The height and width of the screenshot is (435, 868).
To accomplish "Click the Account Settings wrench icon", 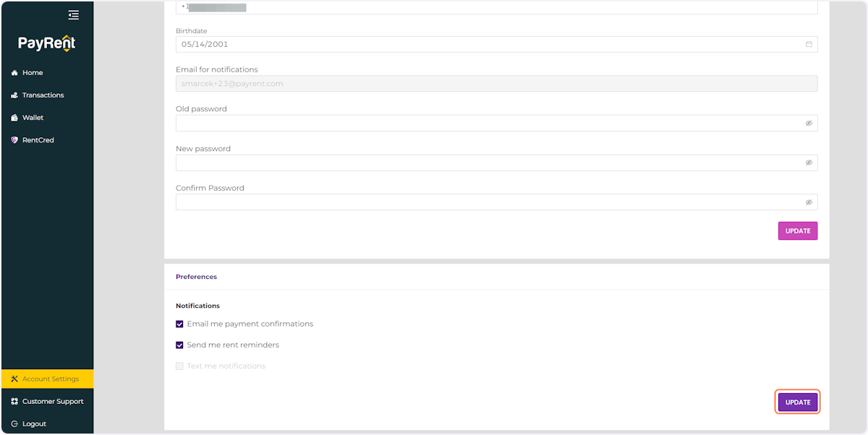I will coord(13,379).
